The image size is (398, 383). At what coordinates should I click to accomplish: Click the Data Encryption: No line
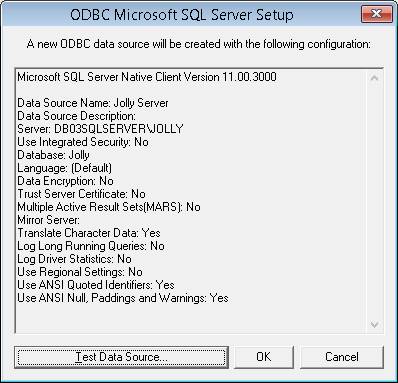click(x=65, y=181)
